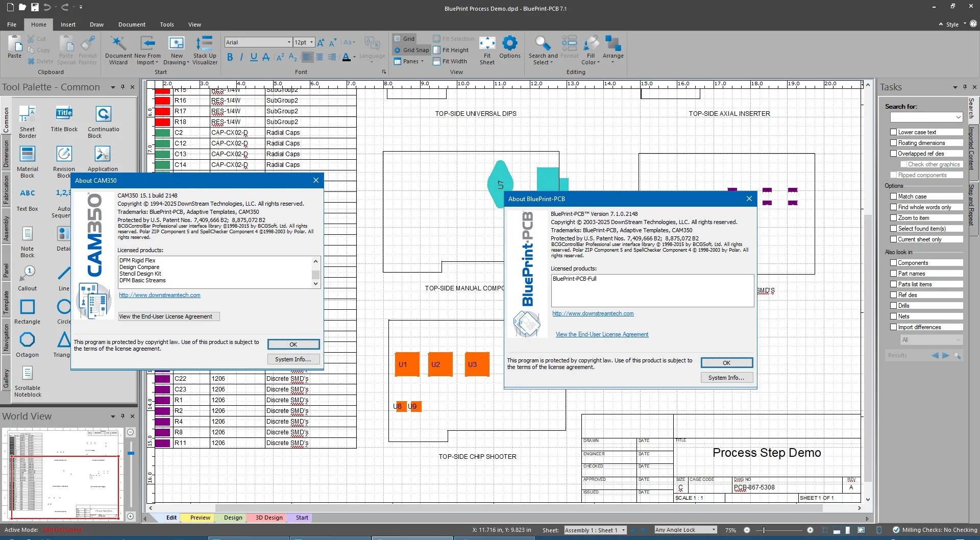Apply underline text formatting
Screen dimensions: 980x540
(254, 57)
